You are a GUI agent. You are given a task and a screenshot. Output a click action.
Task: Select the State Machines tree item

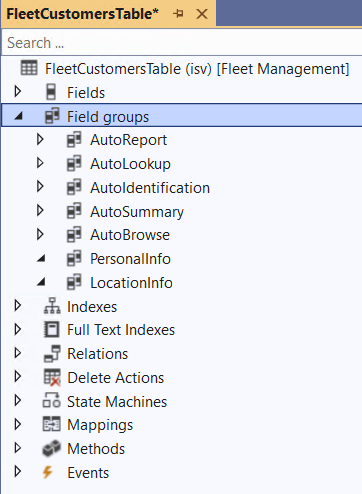click(117, 402)
